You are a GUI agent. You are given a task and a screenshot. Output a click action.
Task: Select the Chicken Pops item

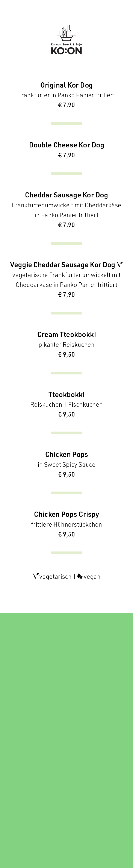point(66,454)
